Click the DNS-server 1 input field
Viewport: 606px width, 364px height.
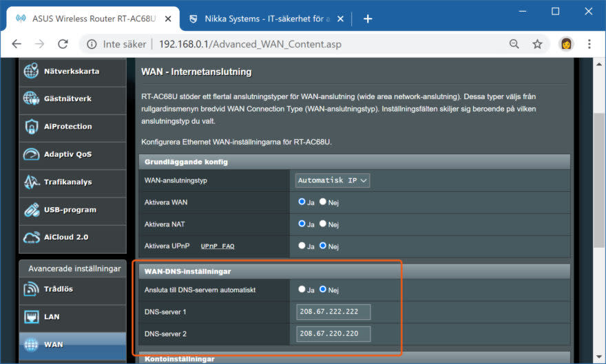click(x=333, y=312)
